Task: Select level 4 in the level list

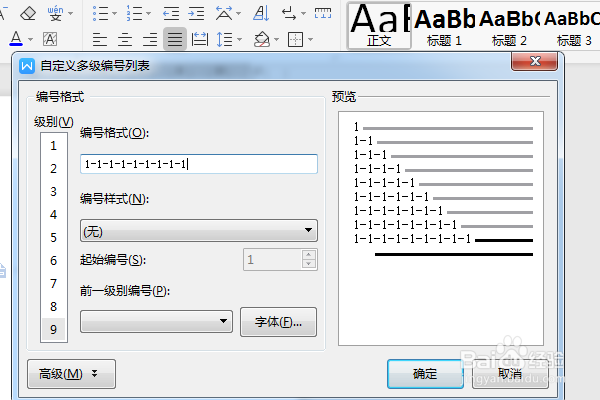Action: pos(54,214)
